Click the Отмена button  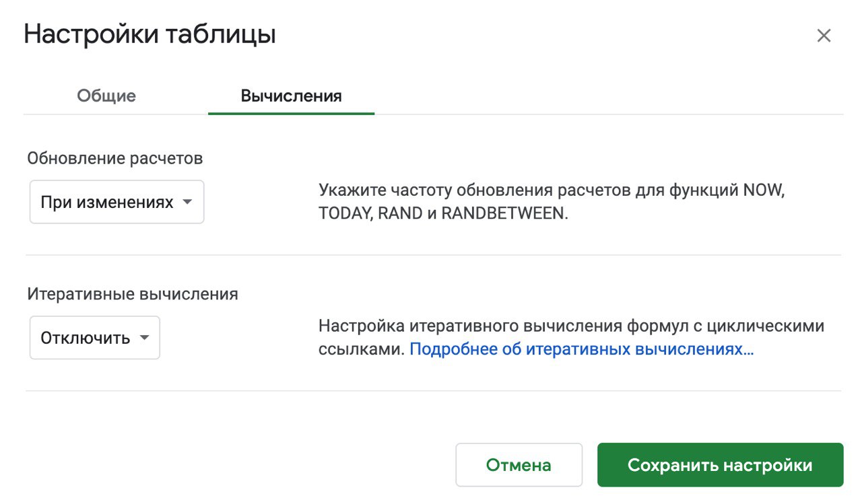(x=519, y=465)
